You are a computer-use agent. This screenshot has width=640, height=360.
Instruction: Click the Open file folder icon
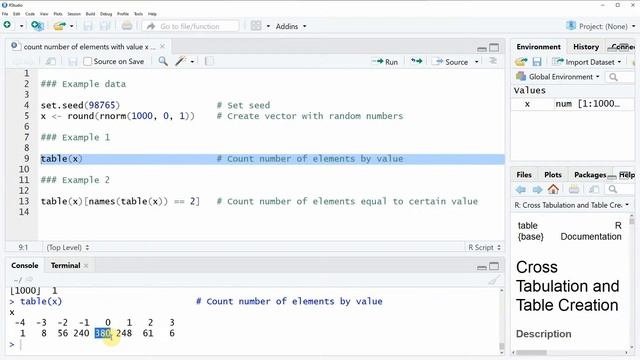click(x=59, y=26)
